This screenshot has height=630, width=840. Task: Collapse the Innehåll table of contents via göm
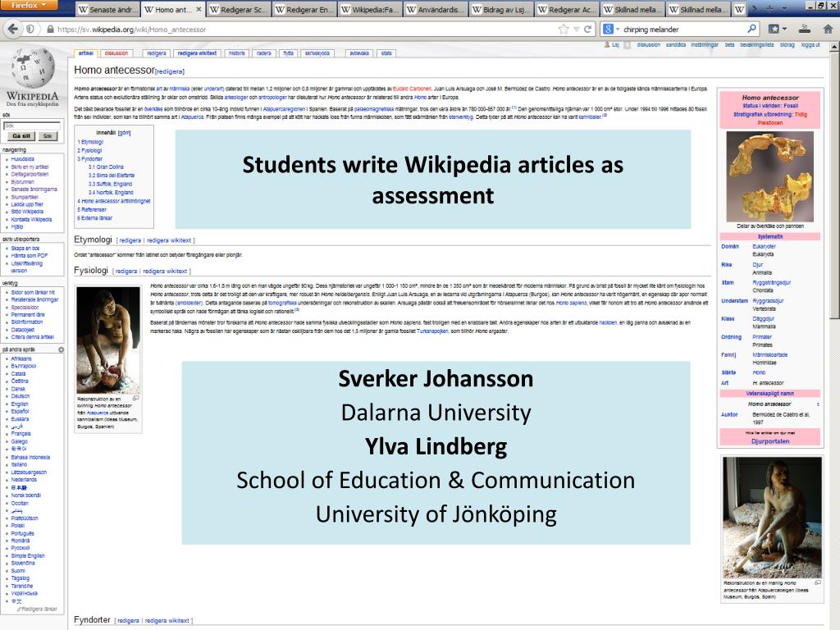(x=125, y=132)
